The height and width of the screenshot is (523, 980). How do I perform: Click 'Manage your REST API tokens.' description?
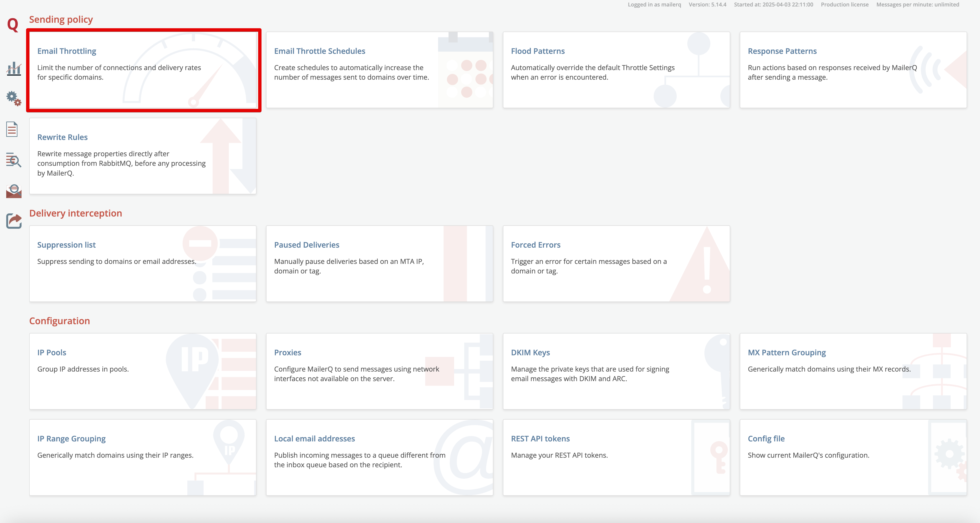[x=559, y=455]
